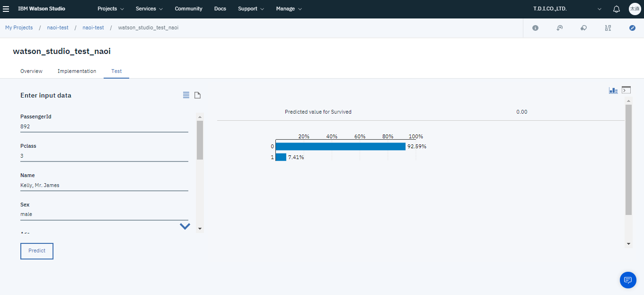
Task: Click the chat bubbles icon in toolbar
Action: [583, 28]
